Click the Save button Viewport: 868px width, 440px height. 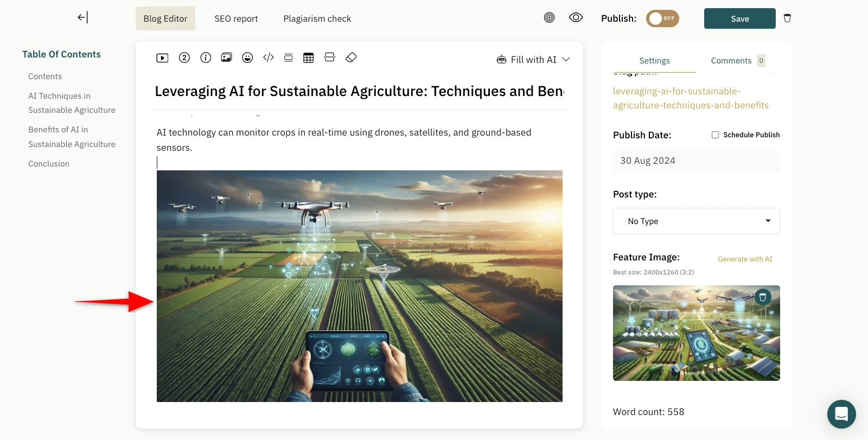pos(740,18)
